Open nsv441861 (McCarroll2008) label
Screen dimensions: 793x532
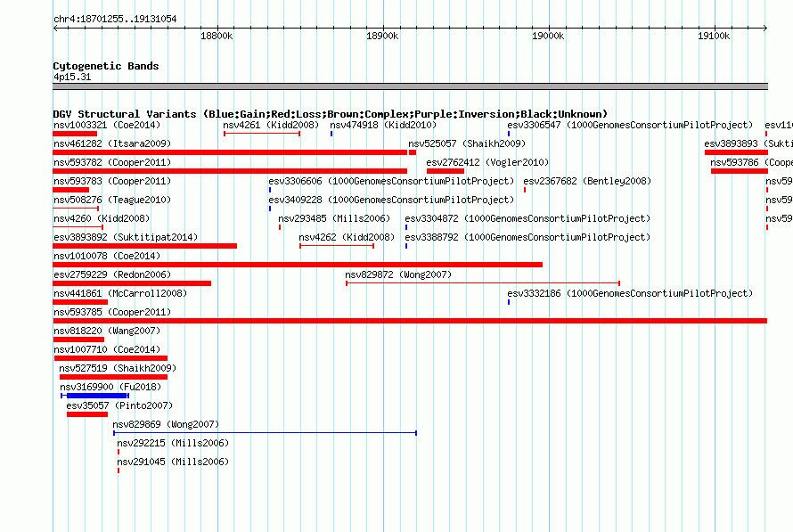click(120, 293)
